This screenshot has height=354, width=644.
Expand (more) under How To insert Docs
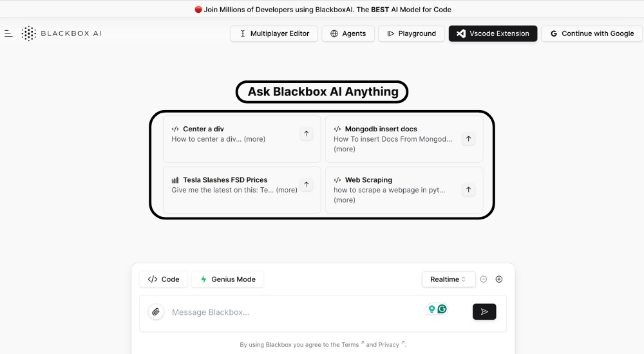(x=345, y=149)
